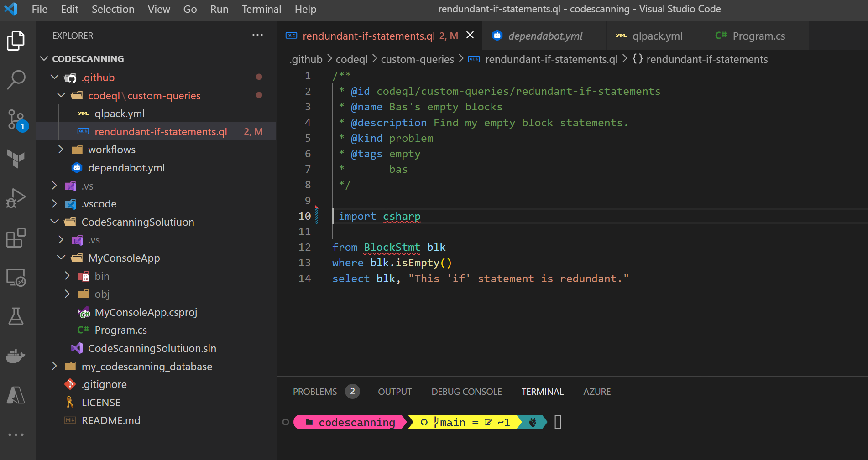Switch to the Program.cs editor tab

pos(758,36)
